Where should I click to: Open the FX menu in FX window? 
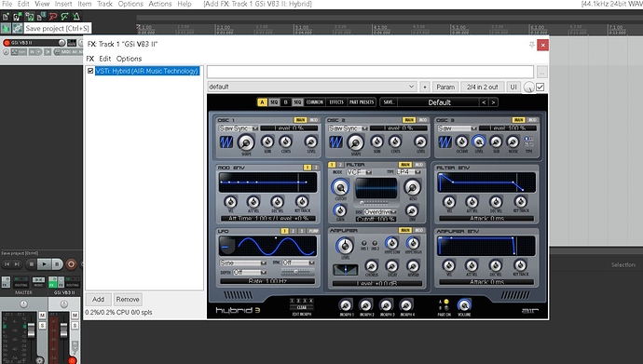[x=90, y=59]
